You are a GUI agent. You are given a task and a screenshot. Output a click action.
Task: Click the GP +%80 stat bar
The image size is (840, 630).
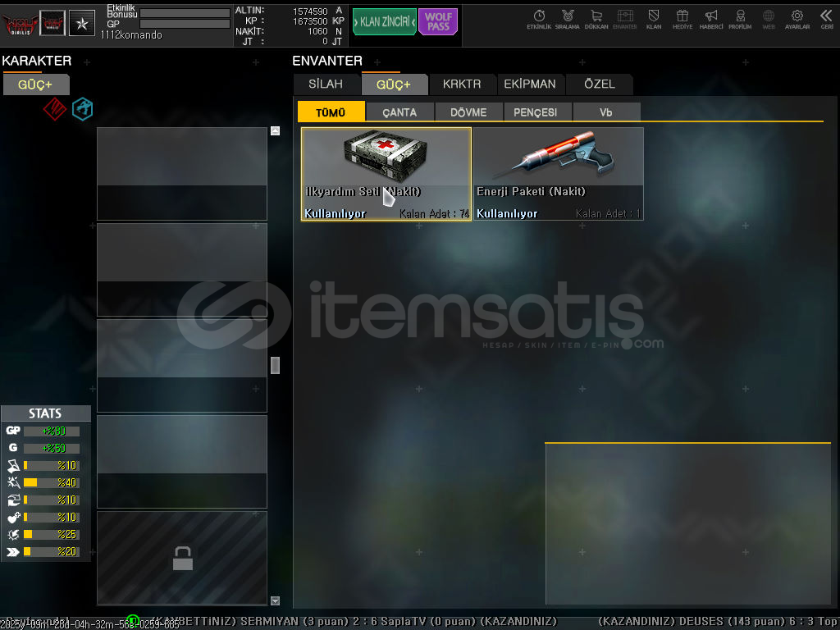[x=52, y=431]
